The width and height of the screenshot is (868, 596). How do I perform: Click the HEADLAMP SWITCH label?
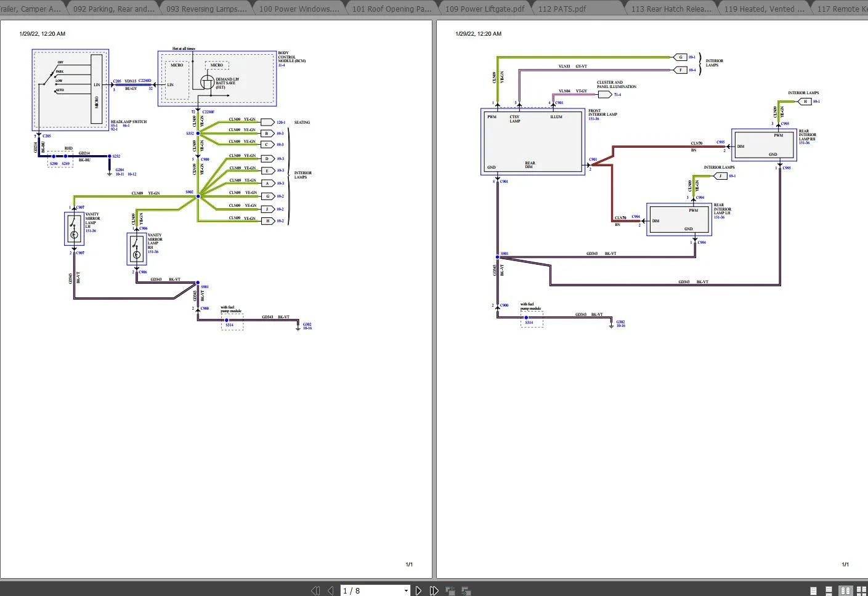click(x=129, y=122)
